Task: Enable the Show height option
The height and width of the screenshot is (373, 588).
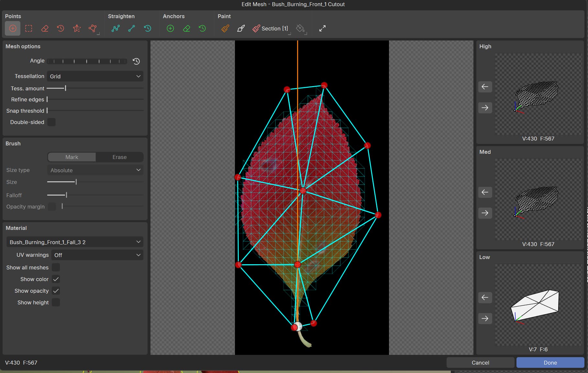Action: [x=56, y=302]
